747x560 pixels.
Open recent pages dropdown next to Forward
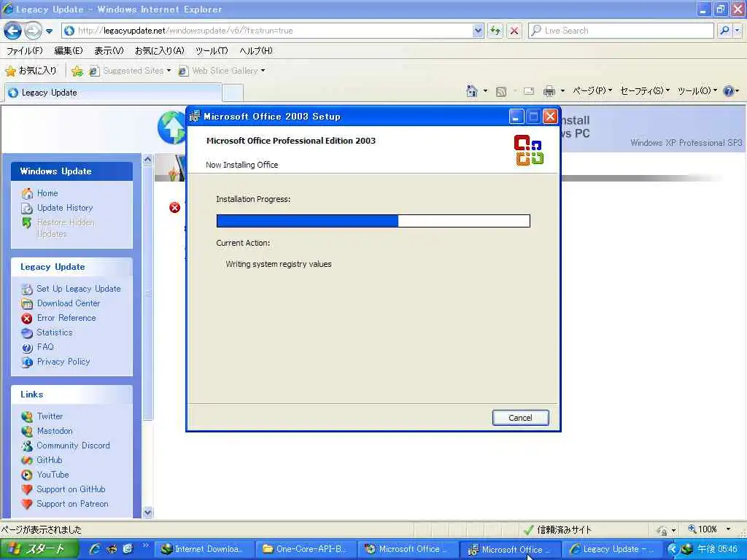pos(49,31)
